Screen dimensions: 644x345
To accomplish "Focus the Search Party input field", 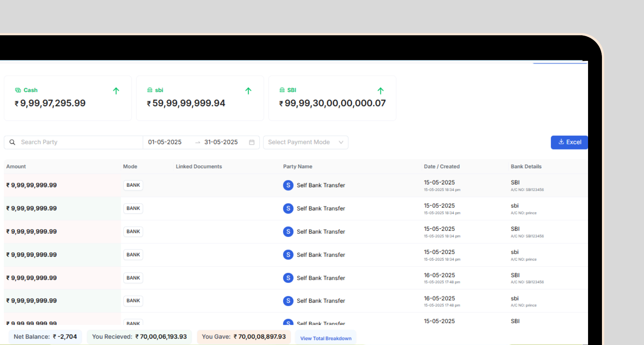I will 73,142.
